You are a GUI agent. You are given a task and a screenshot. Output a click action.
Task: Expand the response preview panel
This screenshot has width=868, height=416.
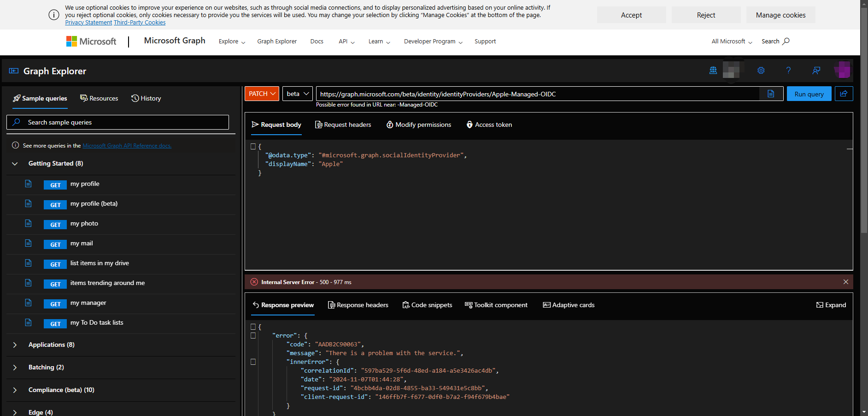click(831, 305)
